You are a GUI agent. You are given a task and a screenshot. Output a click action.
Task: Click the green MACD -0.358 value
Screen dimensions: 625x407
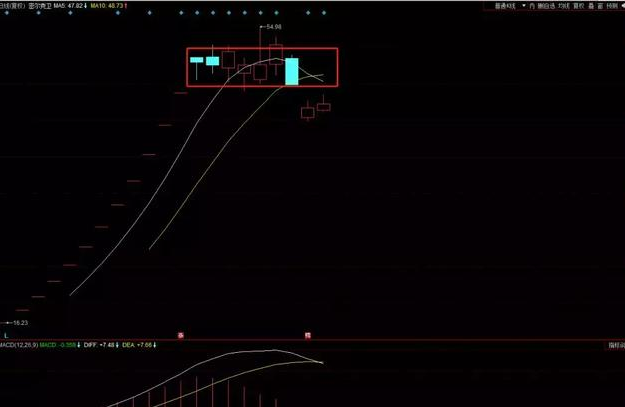pos(60,345)
